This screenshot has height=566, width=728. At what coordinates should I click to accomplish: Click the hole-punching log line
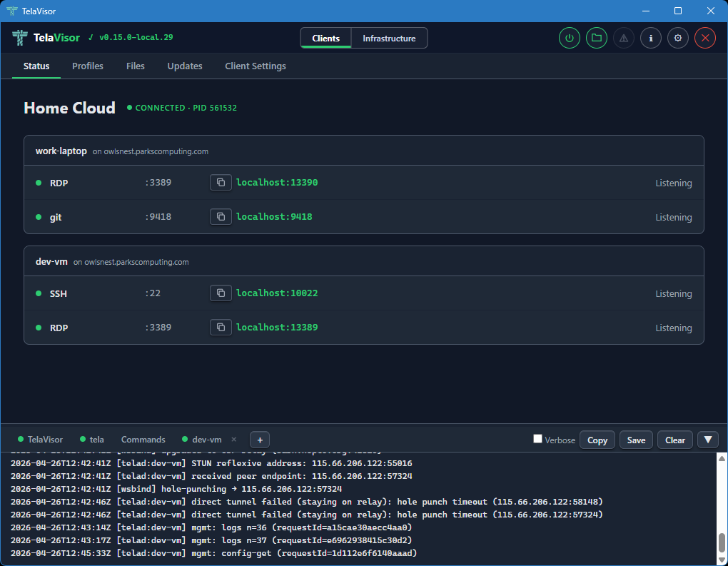(176, 489)
